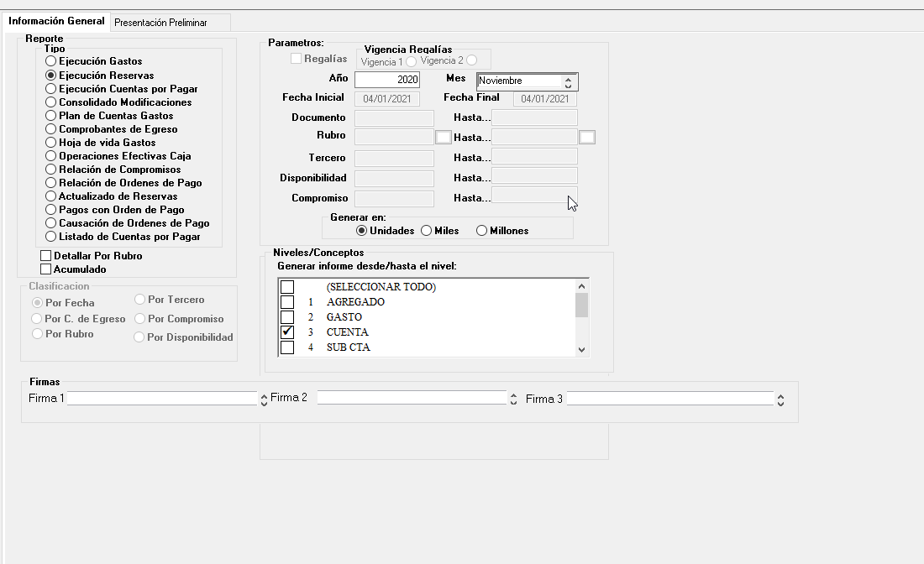This screenshot has height=564, width=924.
Task: Click lookup button beside Rubro Hasta field
Action: [x=587, y=138]
